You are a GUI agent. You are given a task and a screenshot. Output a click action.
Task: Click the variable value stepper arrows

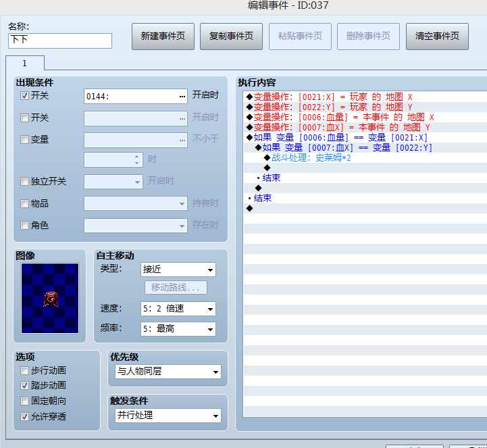pyautogui.click(x=137, y=159)
